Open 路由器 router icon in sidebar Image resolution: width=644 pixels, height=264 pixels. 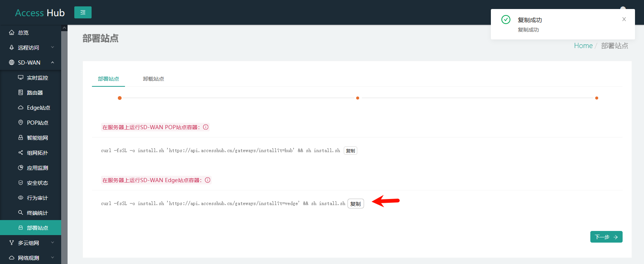(x=21, y=92)
